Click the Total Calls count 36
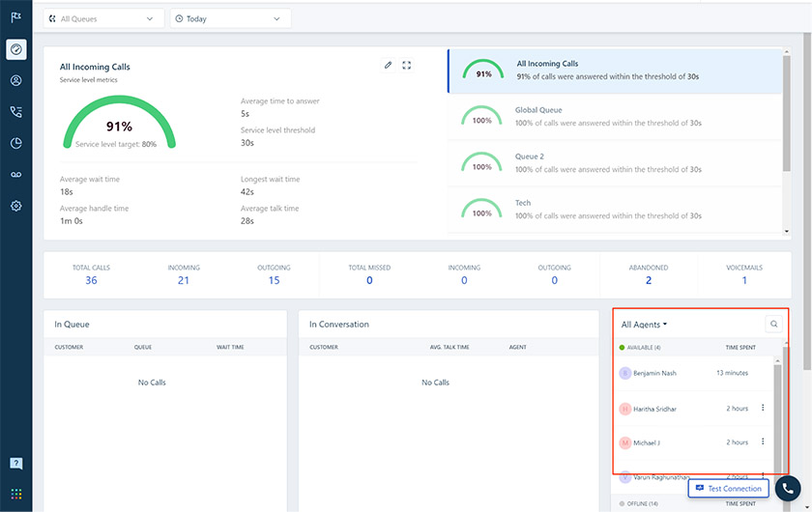 (x=91, y=280)
